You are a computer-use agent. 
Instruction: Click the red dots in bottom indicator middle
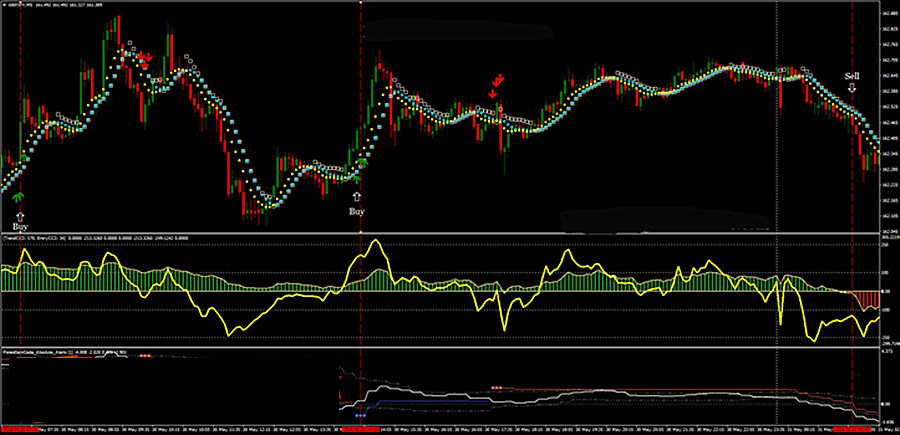(496, 385)
